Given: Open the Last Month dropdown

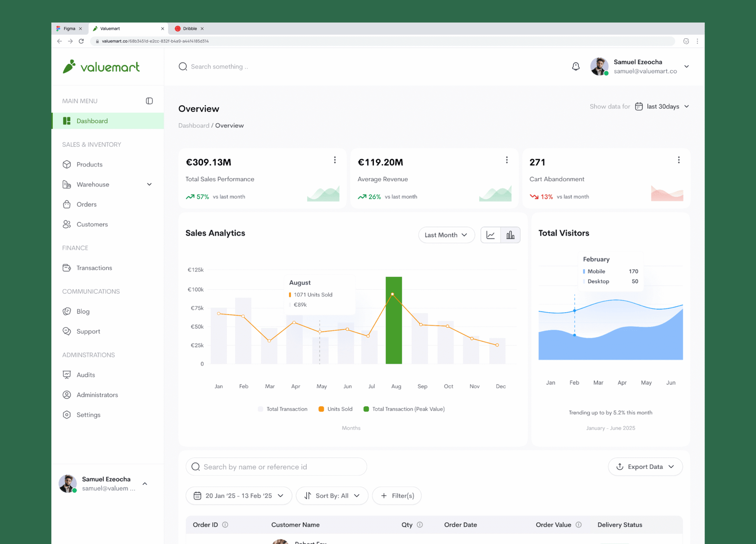Looking at the screenshot, I should coord(446,235).
